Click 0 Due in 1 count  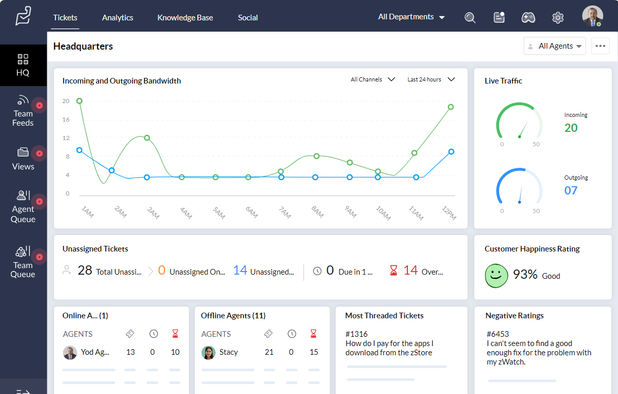(x=330, y=270)
